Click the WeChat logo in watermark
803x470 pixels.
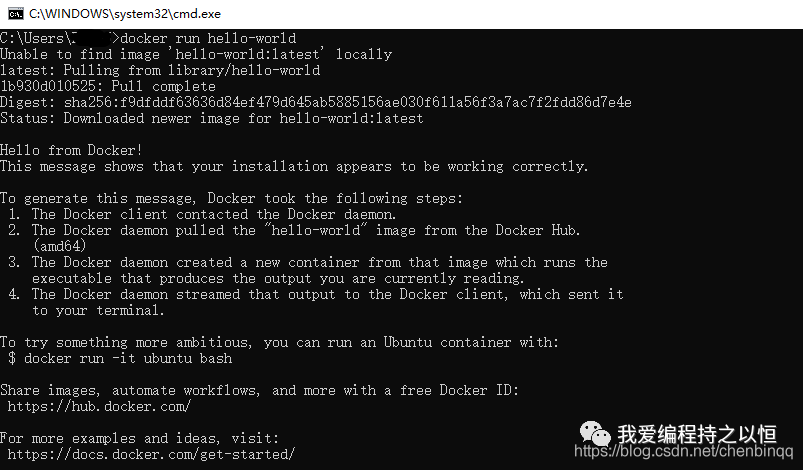point(595,434)
